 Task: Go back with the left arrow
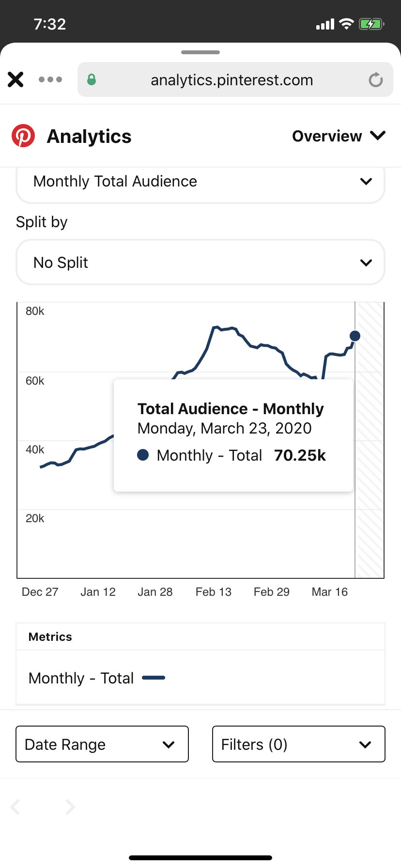15,806
